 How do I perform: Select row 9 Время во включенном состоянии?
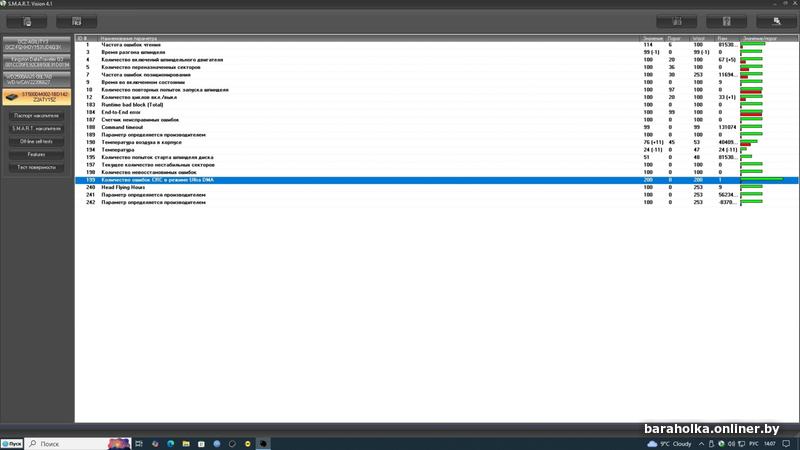coord(437,82)
